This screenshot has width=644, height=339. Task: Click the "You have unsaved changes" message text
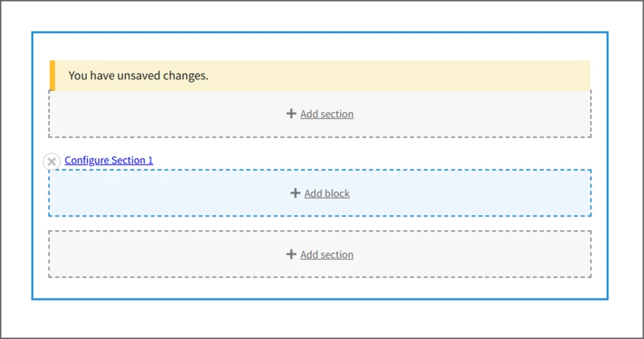(138, 76)
